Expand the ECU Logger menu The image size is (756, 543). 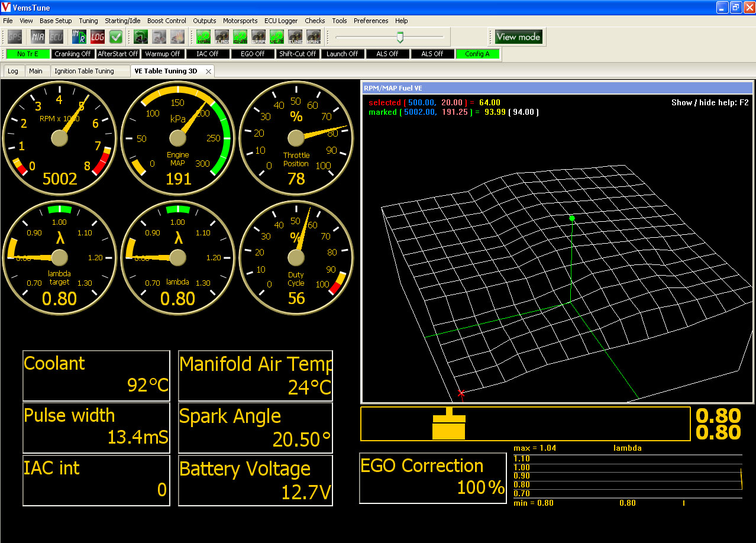(x=281, y=21)
